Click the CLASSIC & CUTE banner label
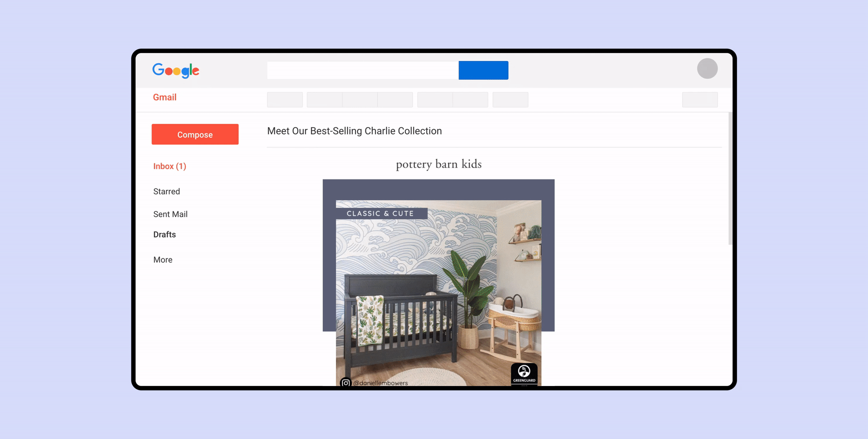 (x=381, y=214)
